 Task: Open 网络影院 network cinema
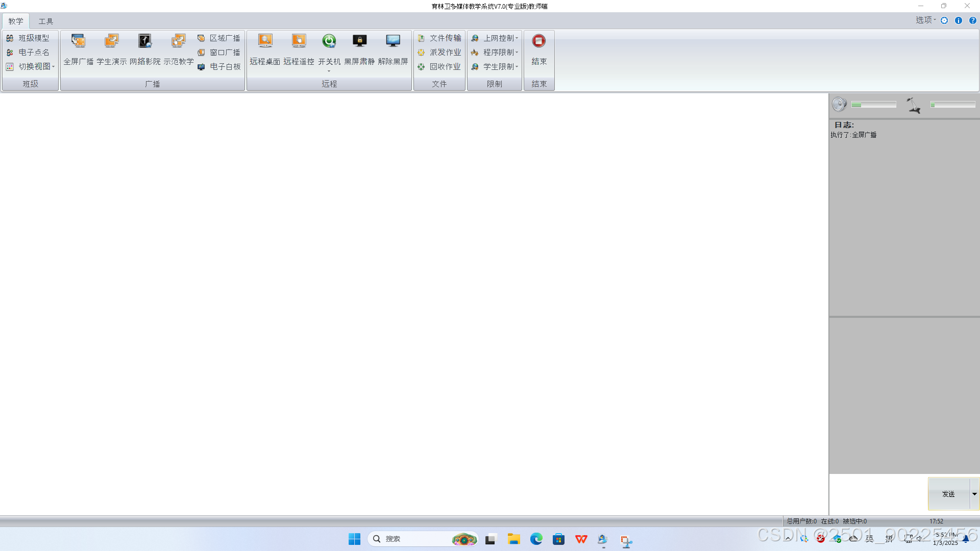(x=145, y=48)
